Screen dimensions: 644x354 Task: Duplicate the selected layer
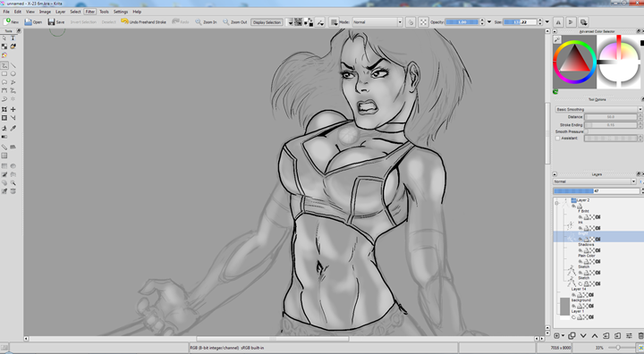point(572,336)
